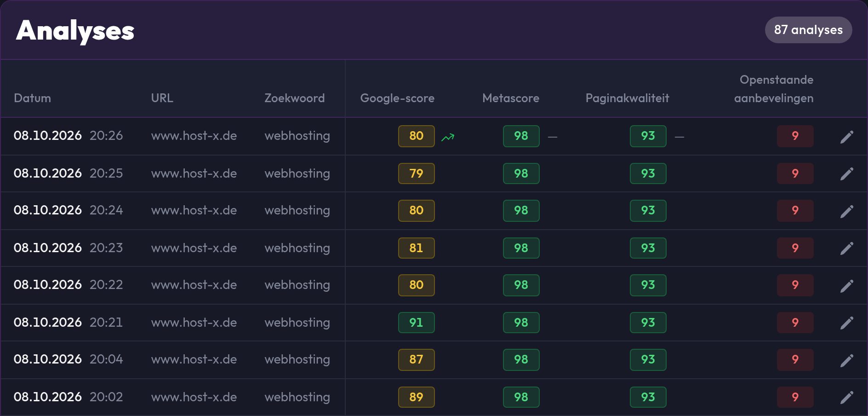Click the URL column header

(x=162, y=98)
